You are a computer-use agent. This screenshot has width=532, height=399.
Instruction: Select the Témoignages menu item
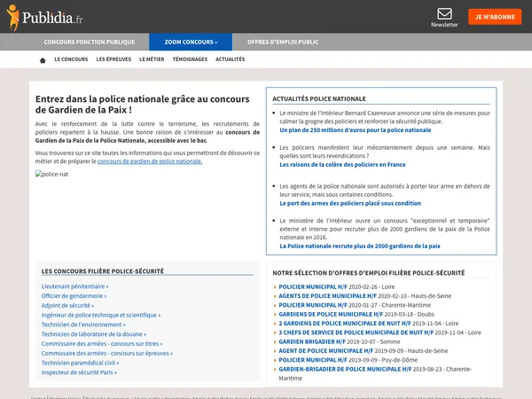[190, 59]
